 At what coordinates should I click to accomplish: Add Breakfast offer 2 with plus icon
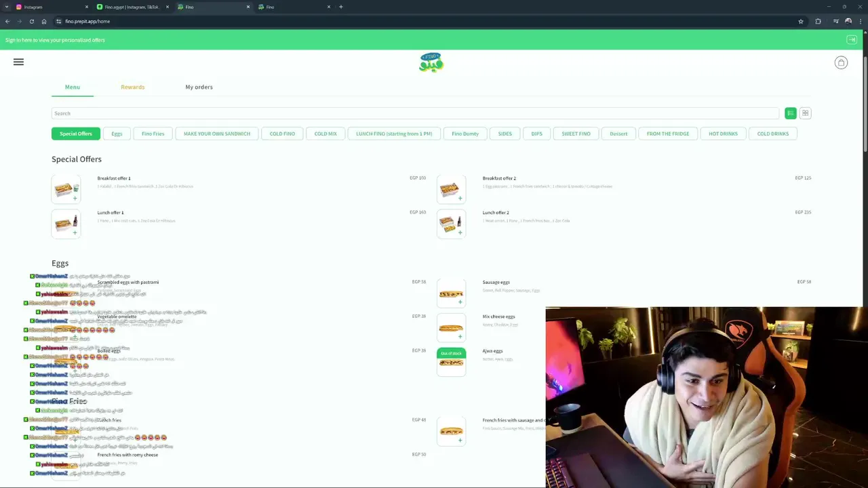point(460,199)
